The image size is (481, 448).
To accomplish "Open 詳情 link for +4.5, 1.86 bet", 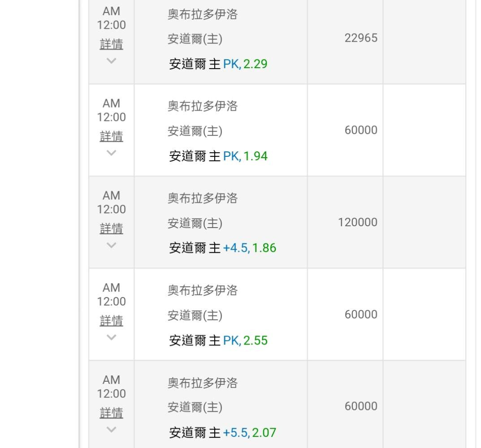I will point(111,229).
